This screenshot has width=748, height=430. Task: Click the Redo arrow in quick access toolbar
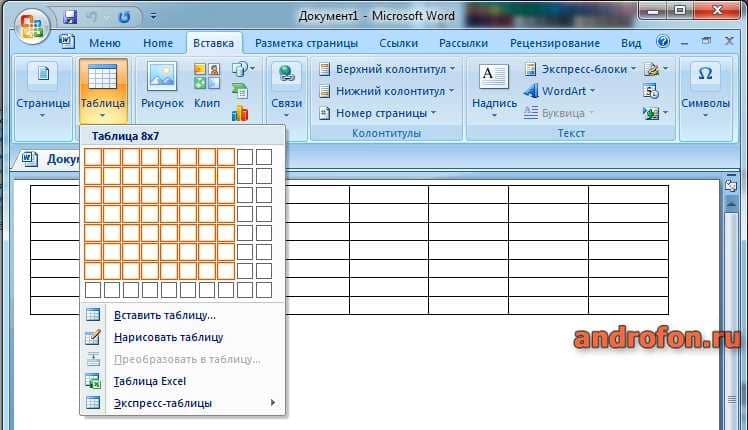[x=124, y=17]
